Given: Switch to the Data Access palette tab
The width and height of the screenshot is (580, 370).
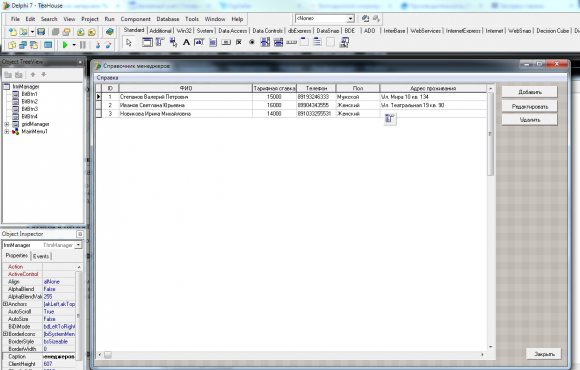Looking at the screenshot, I should pos(232,31).
